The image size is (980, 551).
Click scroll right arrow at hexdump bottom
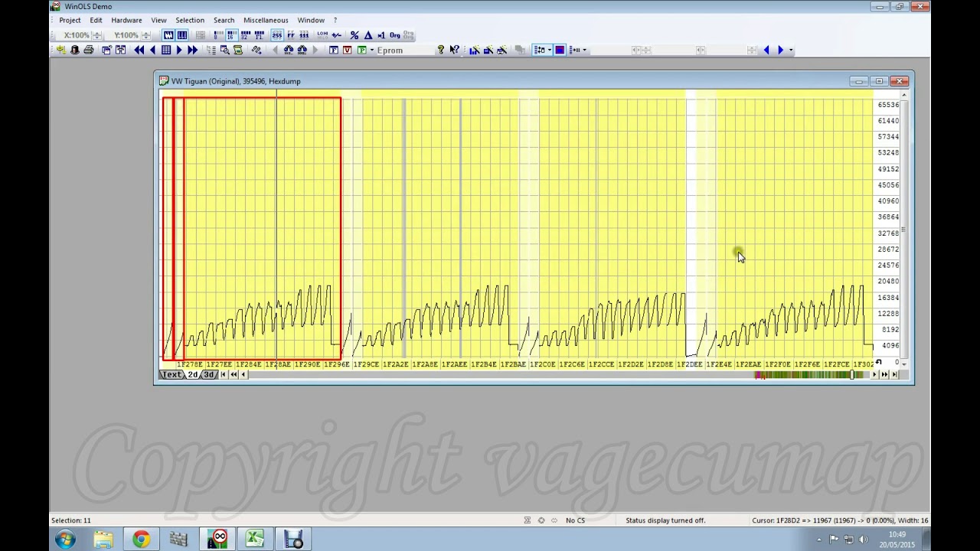pyautogui.click(x=874, y=374)
